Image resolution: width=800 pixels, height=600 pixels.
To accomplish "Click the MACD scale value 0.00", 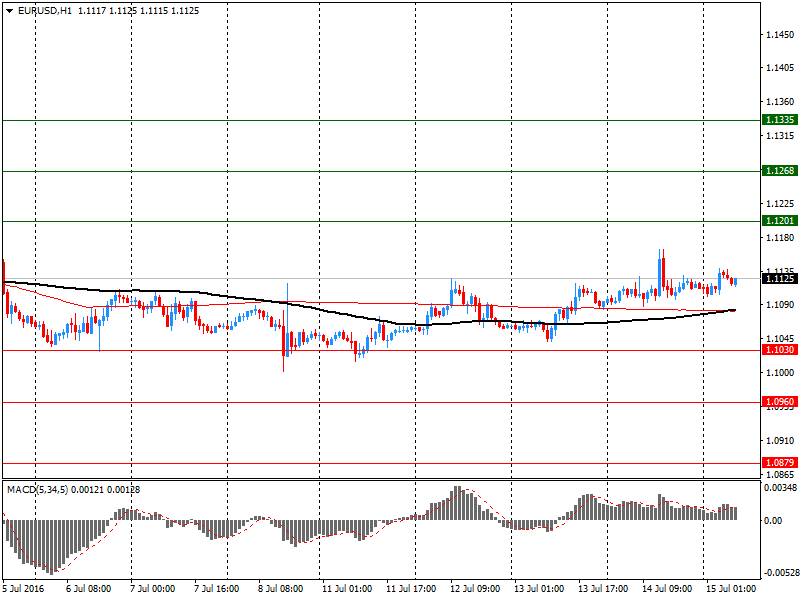I will (772, 520).
